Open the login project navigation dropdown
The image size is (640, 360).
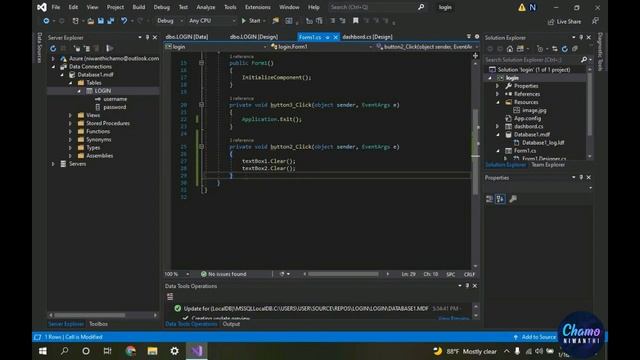pyautogui.click(x=216, y=47)
